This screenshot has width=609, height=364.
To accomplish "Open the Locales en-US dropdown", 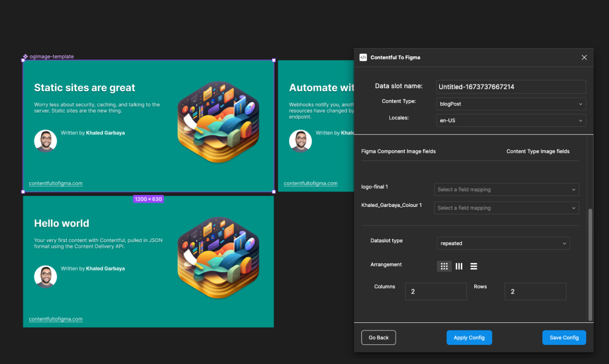I will (511, 120).
